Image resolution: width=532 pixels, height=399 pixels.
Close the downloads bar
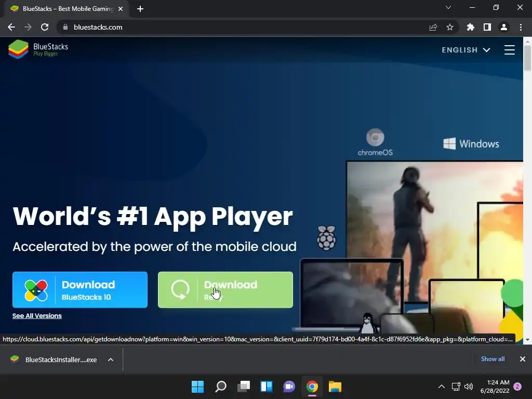pyautogui.click(x=523, y=359)
